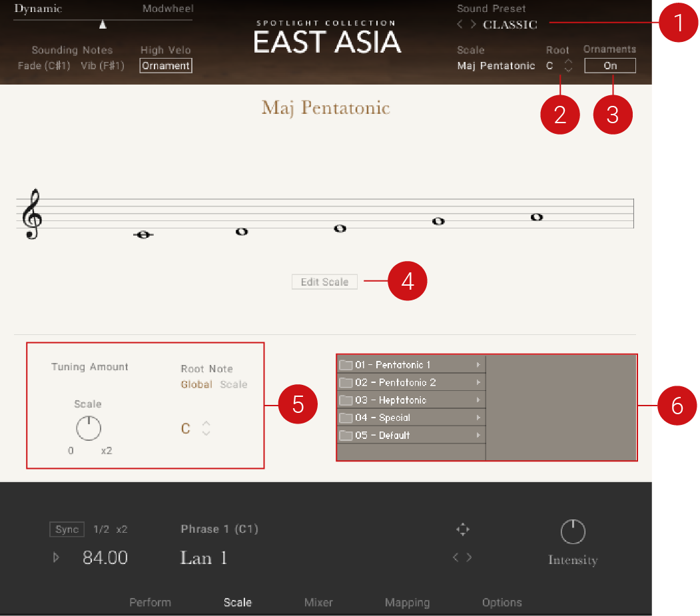Go to previous phrase with left arrow

(456, 557)
